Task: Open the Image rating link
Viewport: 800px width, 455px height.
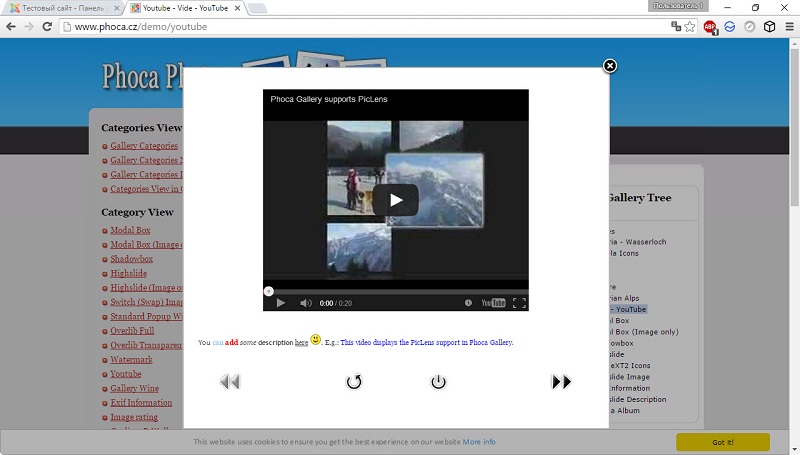Action: tap(134, 417)
